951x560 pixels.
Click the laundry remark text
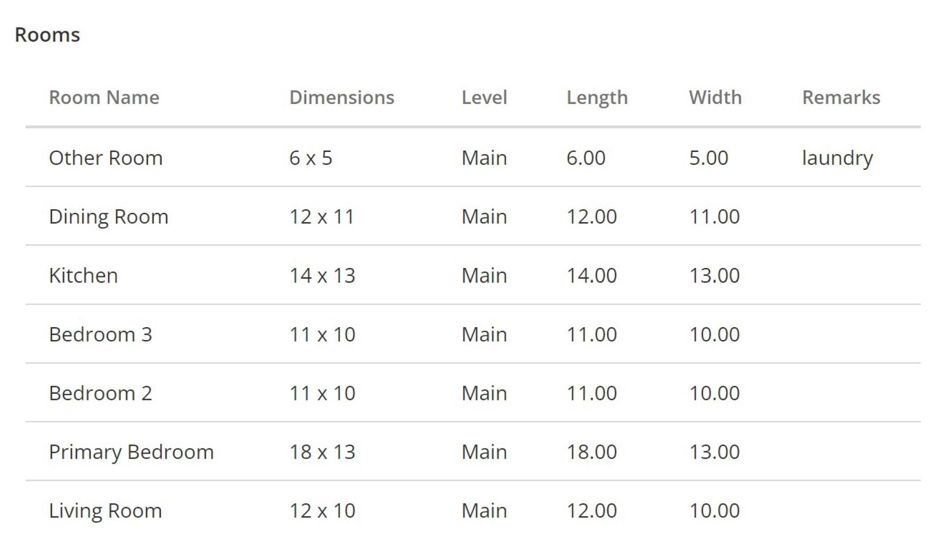837,158
